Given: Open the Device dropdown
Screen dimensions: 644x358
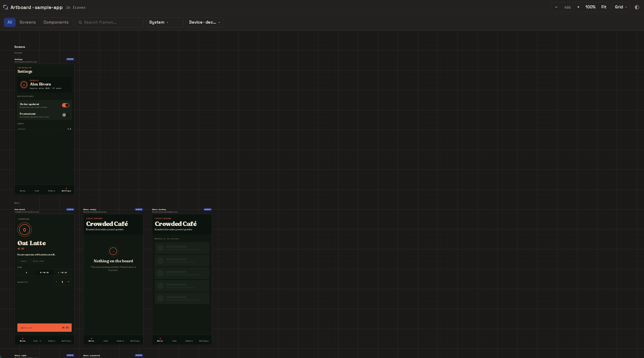Looking at the screenshot, I should pyautogui.click(x=204, y=22).
